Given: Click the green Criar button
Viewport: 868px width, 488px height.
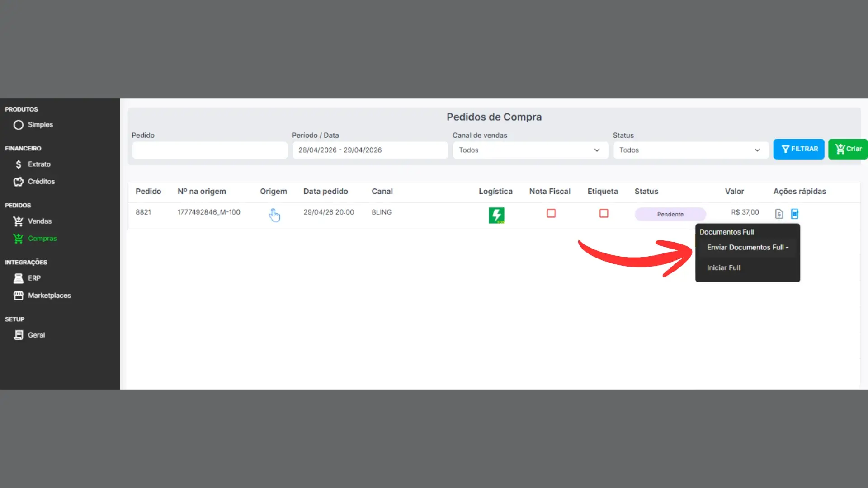Looking at the screenshot, I should pos(848,149).
